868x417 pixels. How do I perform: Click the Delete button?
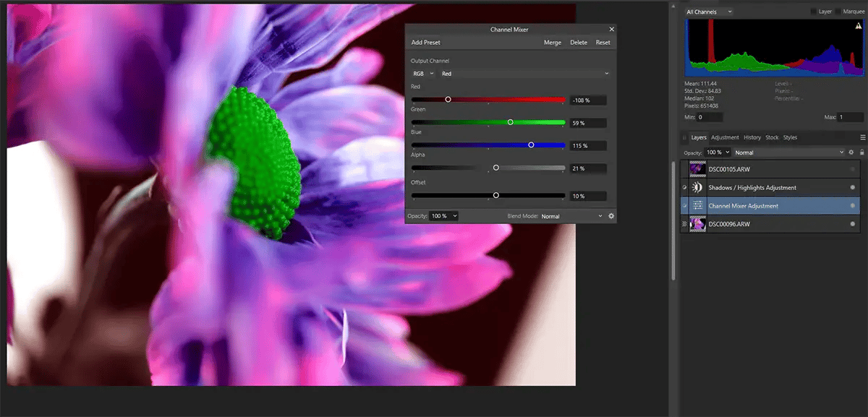(x=579, y=43)
